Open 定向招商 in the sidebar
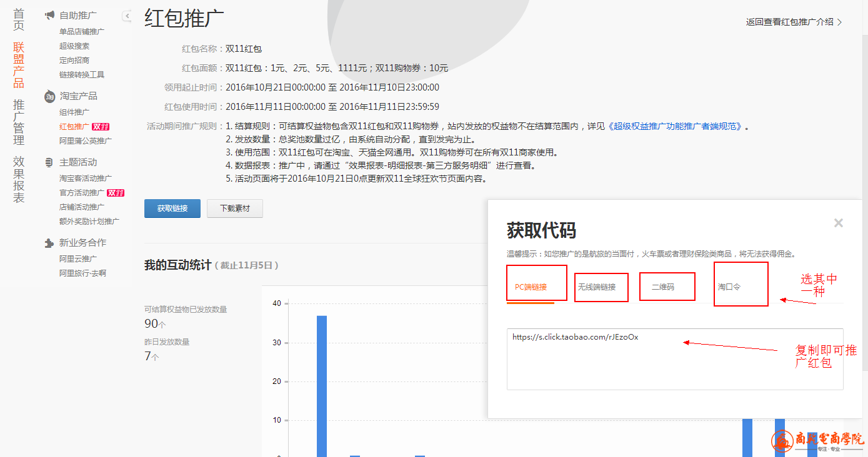Image resolution: width=868 pixels, height=457 pixels. click(x=74, y=60)
